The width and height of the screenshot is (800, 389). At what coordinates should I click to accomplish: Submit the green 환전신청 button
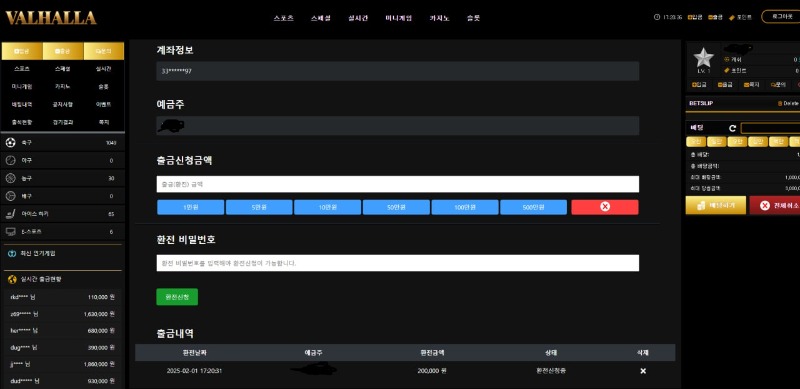177,297
